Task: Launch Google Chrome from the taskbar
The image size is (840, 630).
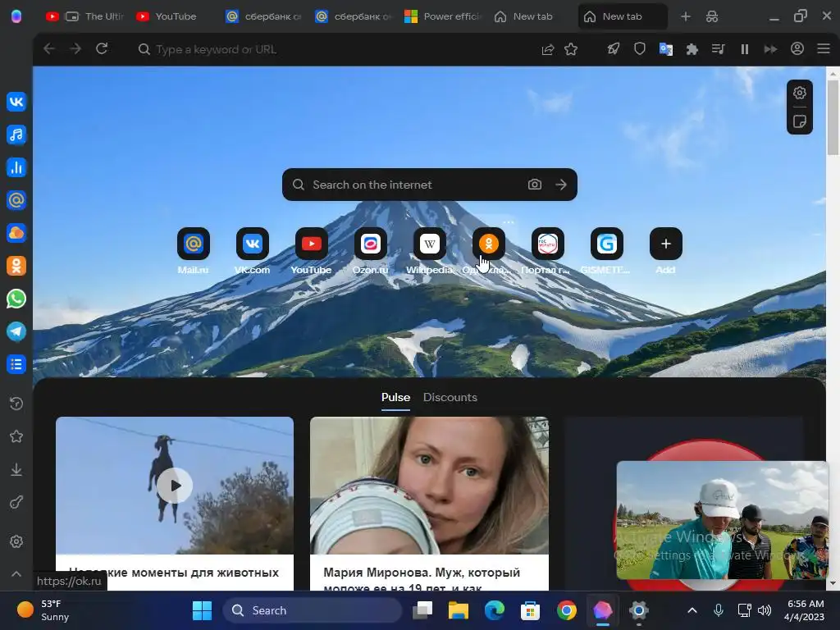Action: 566,610
